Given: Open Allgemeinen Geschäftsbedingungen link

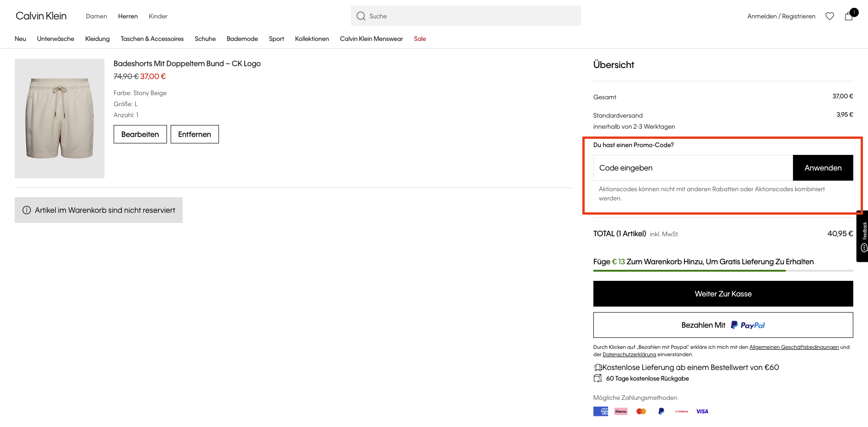Looking at the screenshot, I should point(794,347).
